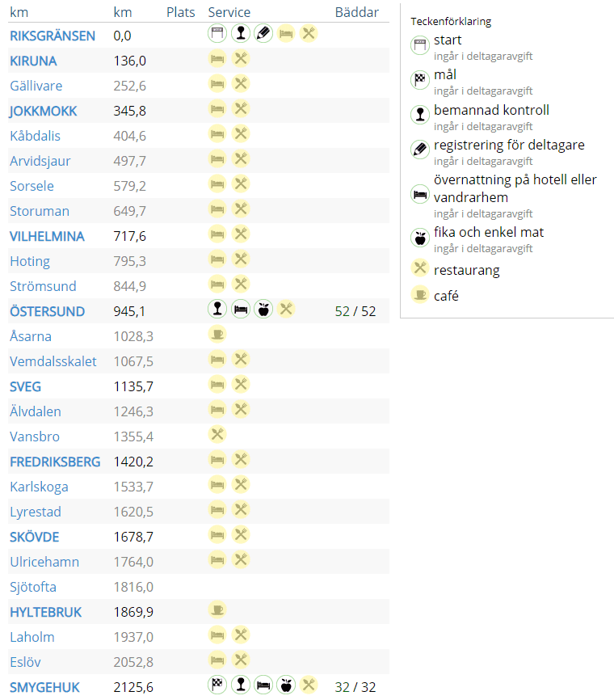
Task: Open the RIKSGRÄNSEN location link
Action: pyautogui.click(x=53, y=36)
